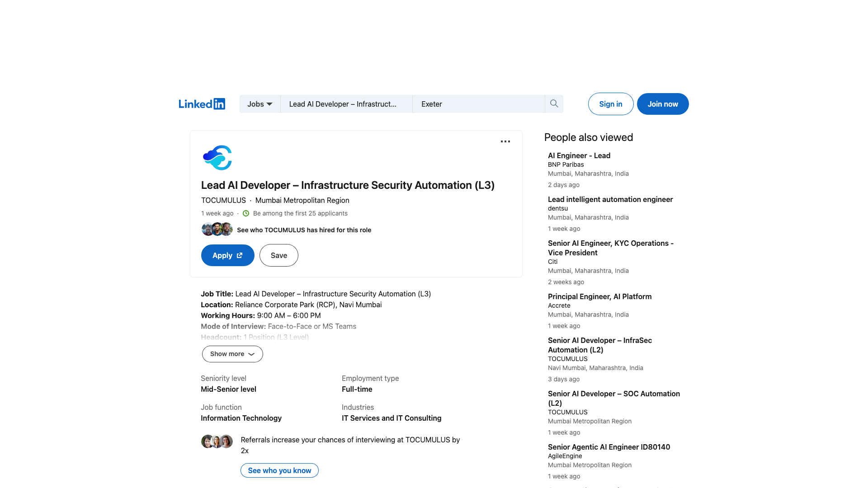
Task: Open See who TOCUMULUS has hired link
Action: tap(304, 230)
